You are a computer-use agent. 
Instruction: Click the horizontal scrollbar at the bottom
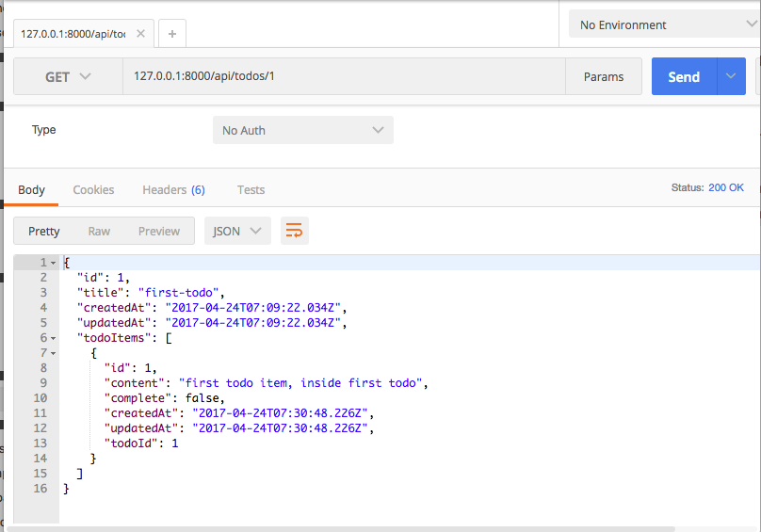click(341, 529)
